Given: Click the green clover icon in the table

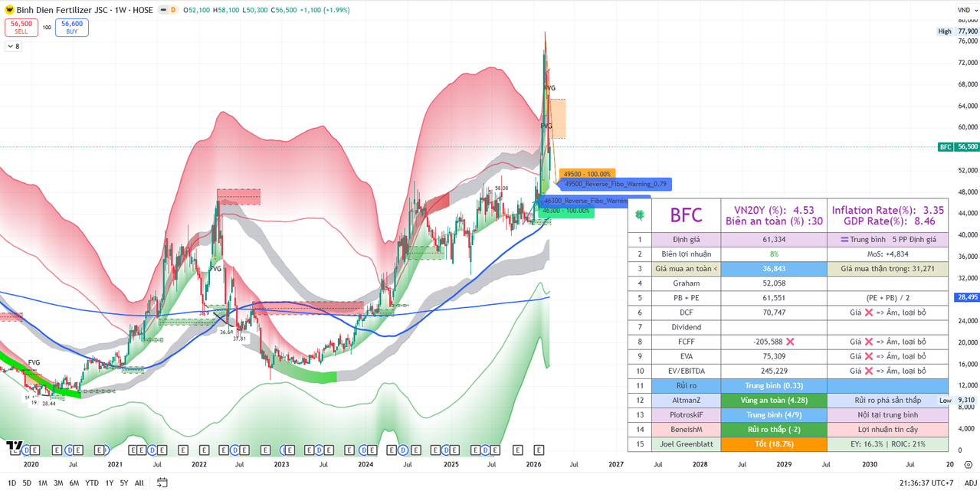Looking at the screenshot, I should [639, 215].
